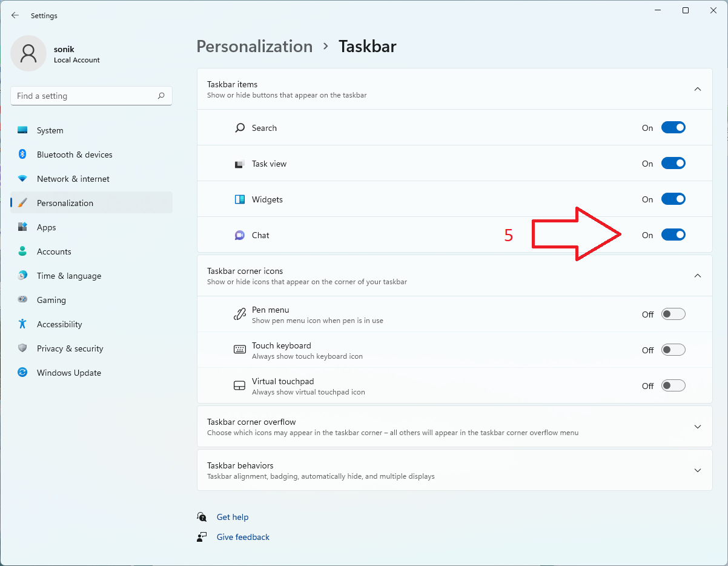Click the back arrow icon in Settings

pyautogui.click(x=15, y=15)
